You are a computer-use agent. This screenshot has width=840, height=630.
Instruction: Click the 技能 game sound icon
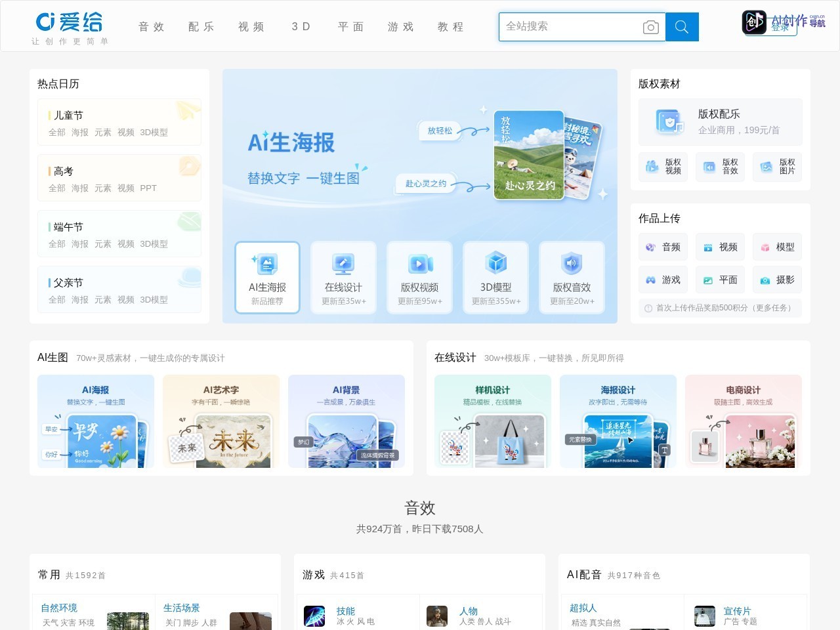click(314, 616)
